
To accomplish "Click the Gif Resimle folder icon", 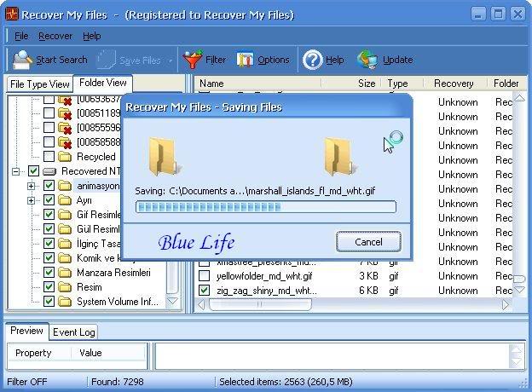I will 65,215.
